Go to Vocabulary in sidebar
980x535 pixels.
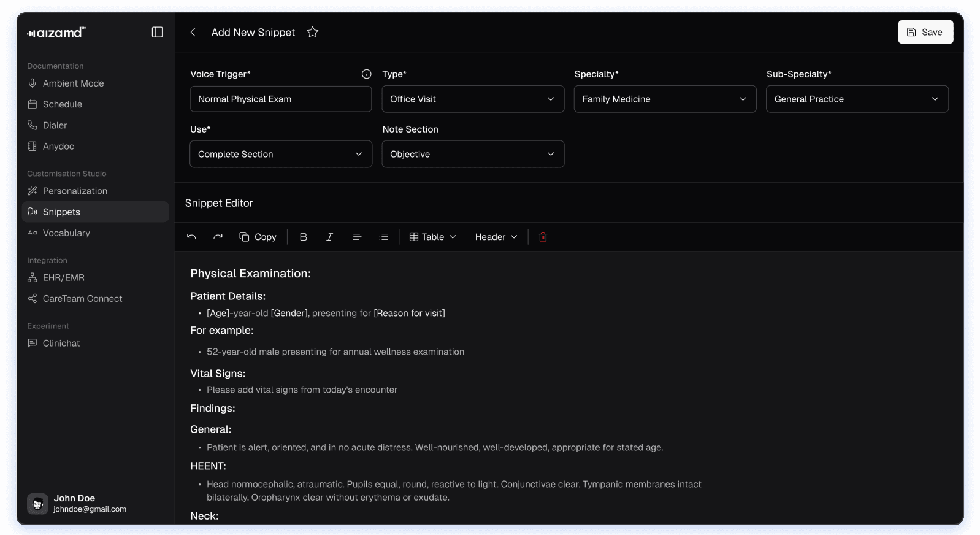pyautogui.click(x=66, y=233)
